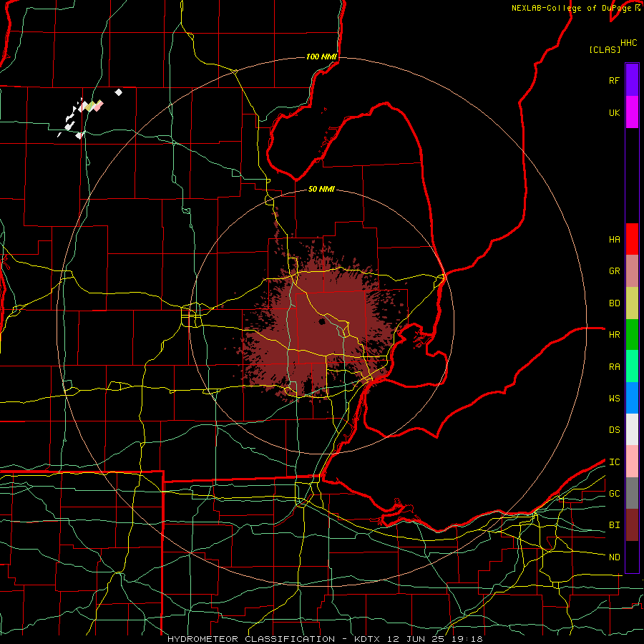Viewport: 644px width, 644px height.
Task: Click the HA legend label
Action: click(614, 240)
